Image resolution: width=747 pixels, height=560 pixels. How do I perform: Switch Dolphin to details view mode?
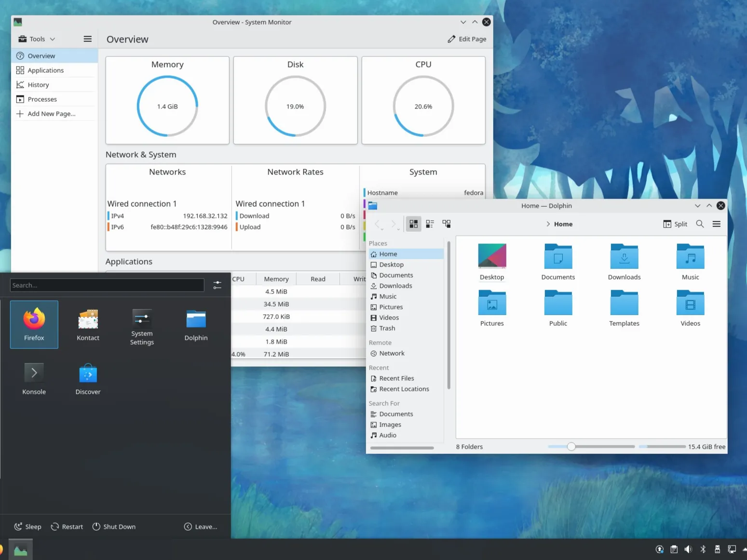tap(446, 224)
